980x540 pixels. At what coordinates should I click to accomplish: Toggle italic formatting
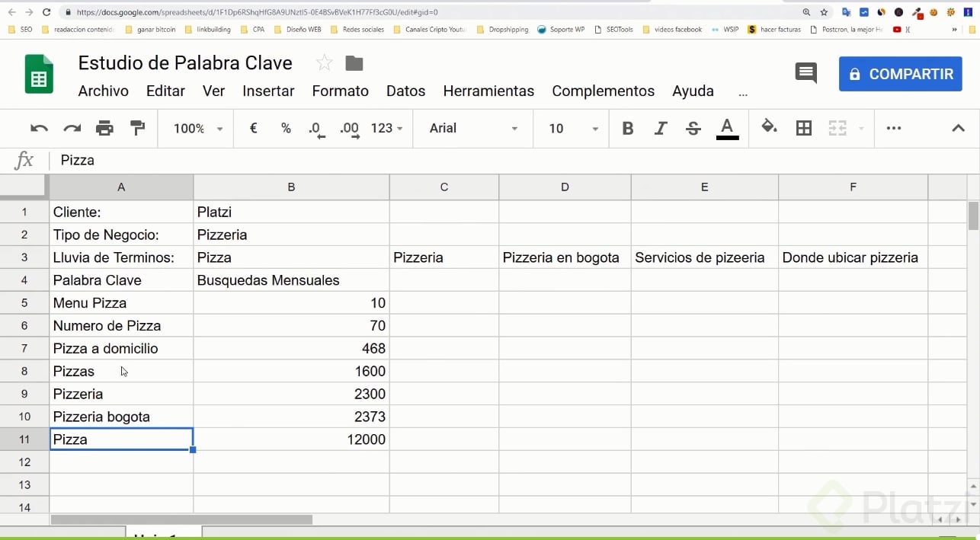[x=660, y=128]
